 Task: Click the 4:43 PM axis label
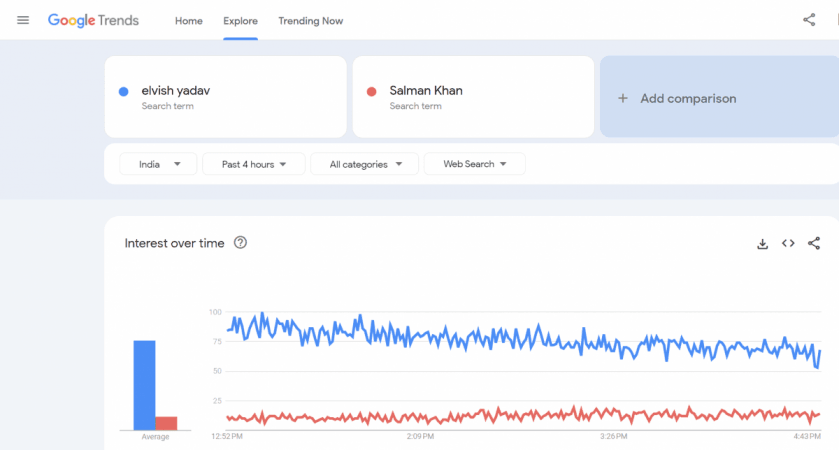[807, 437]
